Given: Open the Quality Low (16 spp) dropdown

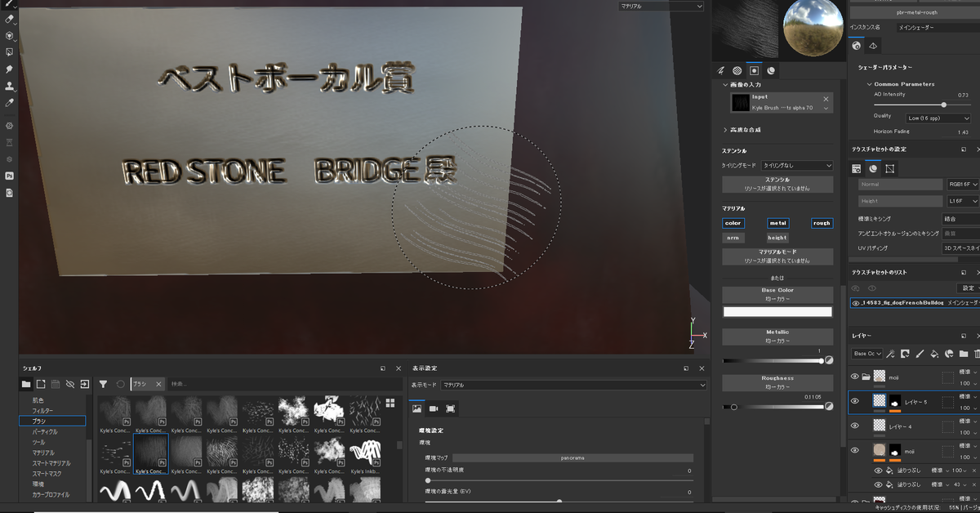Looking at the screenshot, I should coord(938,118).
